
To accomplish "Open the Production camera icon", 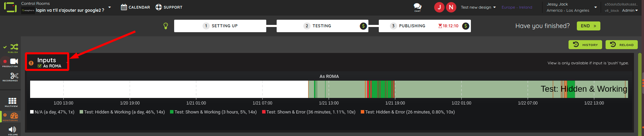I will click(14, 61).
